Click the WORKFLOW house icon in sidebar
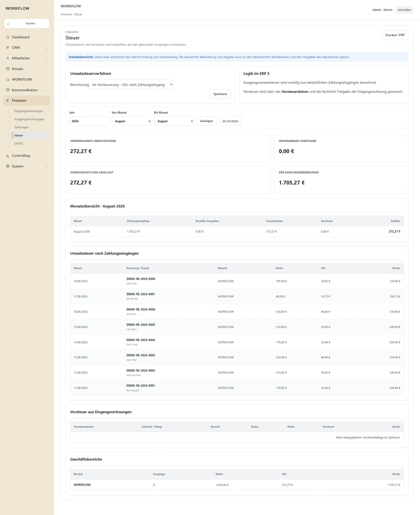This screenshot has height=515, width=420. click(x=8, y=79)
